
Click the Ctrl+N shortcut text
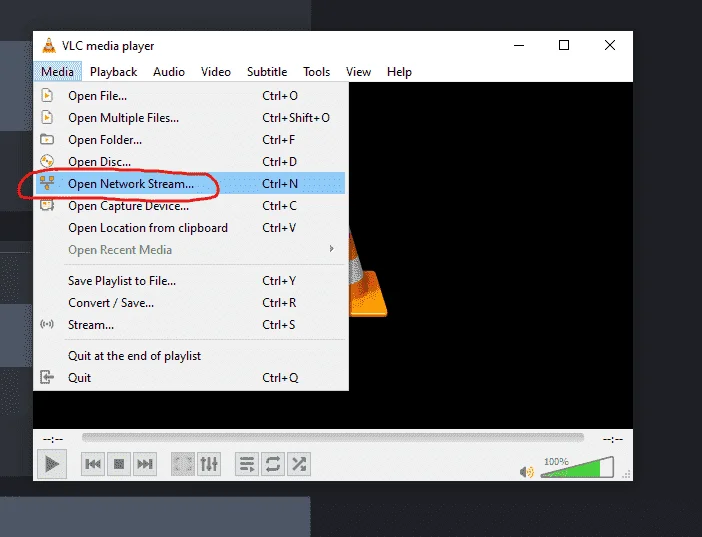tap(280, 184)
